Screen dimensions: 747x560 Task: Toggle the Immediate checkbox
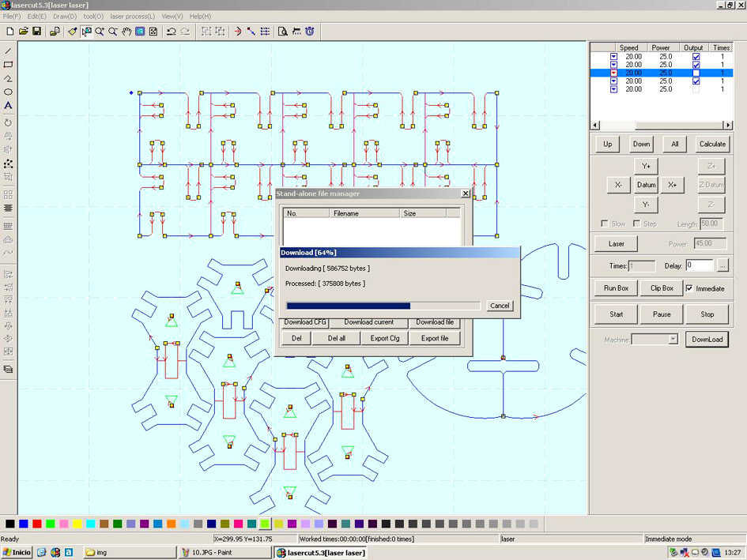(x=689, y=288)
